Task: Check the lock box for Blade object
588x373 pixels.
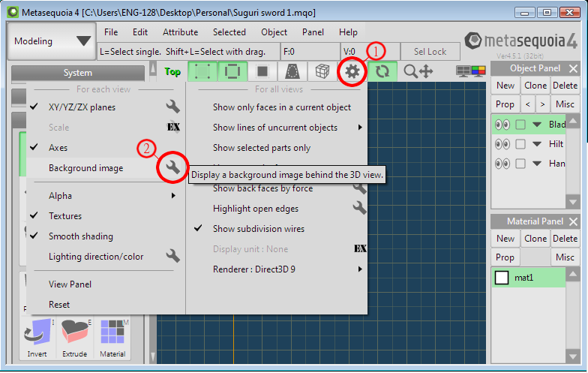Action: point(520,125)
